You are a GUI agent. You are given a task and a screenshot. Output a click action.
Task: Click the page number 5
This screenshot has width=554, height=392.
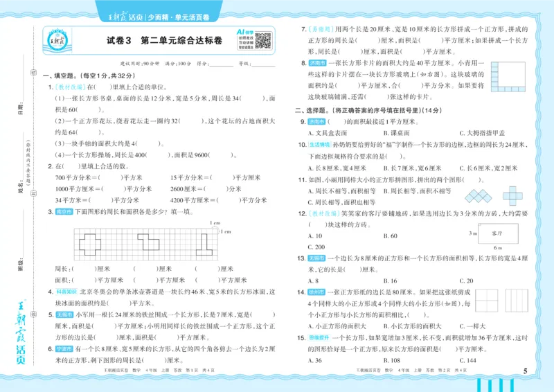(x=525, y=371)
